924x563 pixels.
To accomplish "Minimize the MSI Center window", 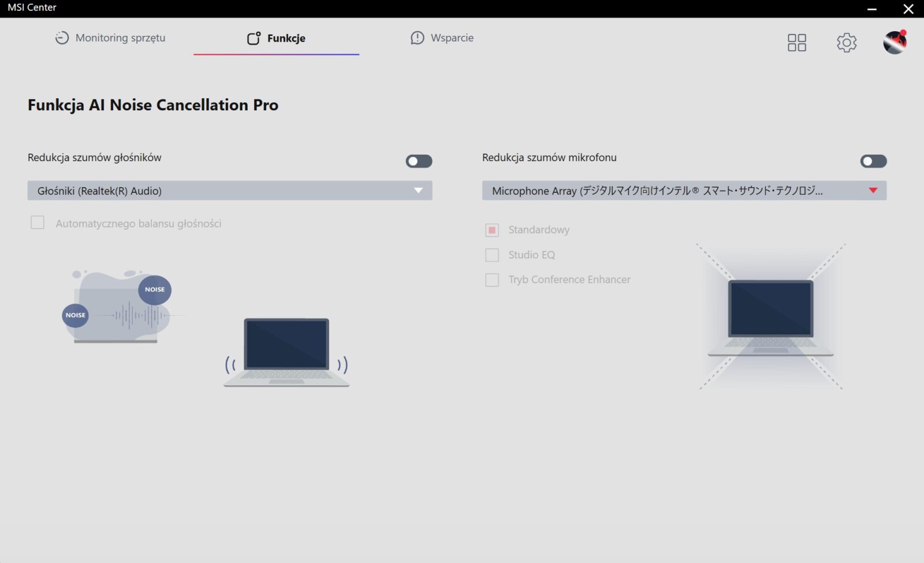I will pyautogui.click(x=872, y=9).
